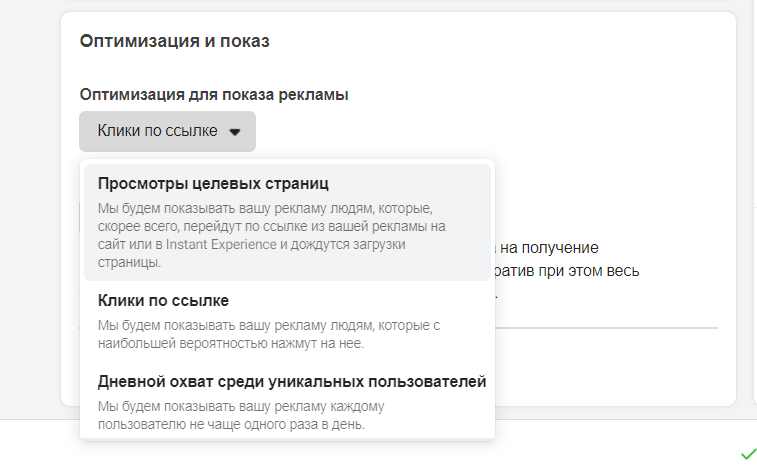Select Просмотры целевых страниц option
The image size is (757, 468).
click(213, 184)
